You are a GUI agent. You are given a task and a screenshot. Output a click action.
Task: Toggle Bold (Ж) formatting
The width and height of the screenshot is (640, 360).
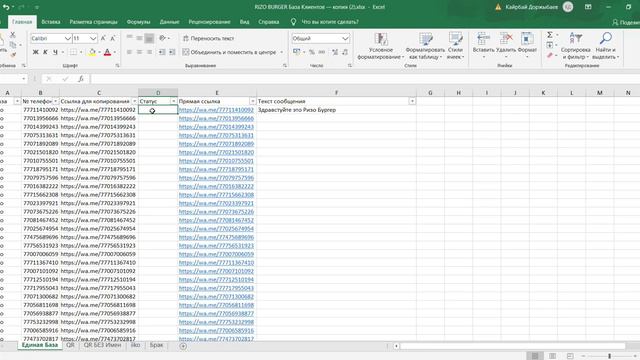(x=36, y=52)
